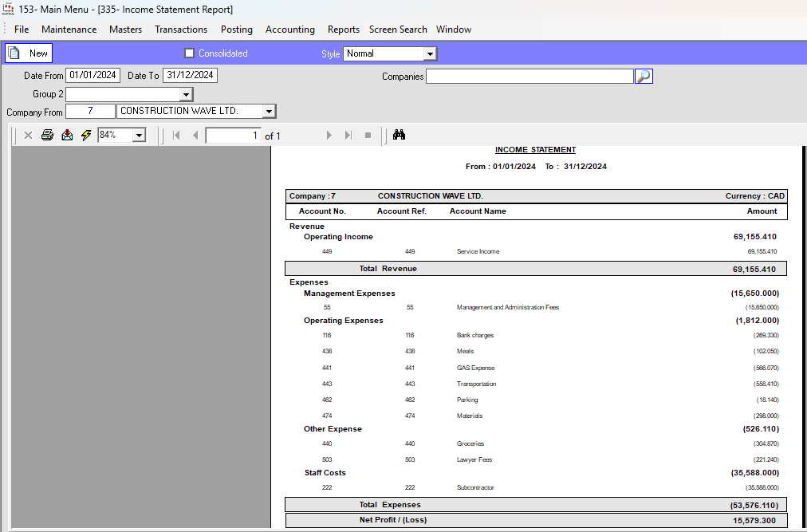Click the Company From number field
Viewport: 807px width, 532px height.
click(90, 111)
